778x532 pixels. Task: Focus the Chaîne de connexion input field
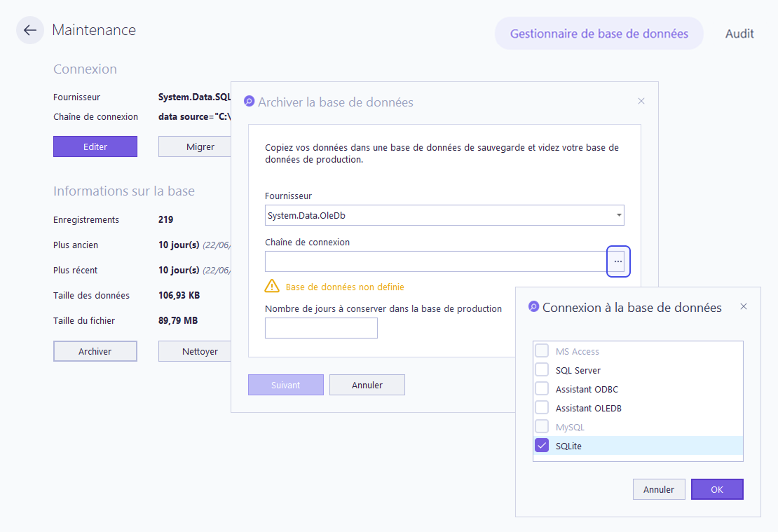coord(436,261)
